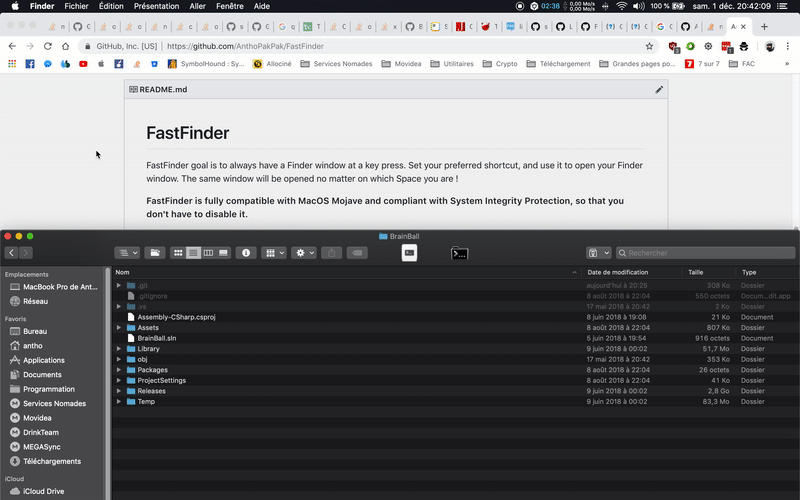Image resolution: width=800 pixels, height=500 pixels.
Task: Reload the GitHub page in Chrome
Action: (47, 46)
